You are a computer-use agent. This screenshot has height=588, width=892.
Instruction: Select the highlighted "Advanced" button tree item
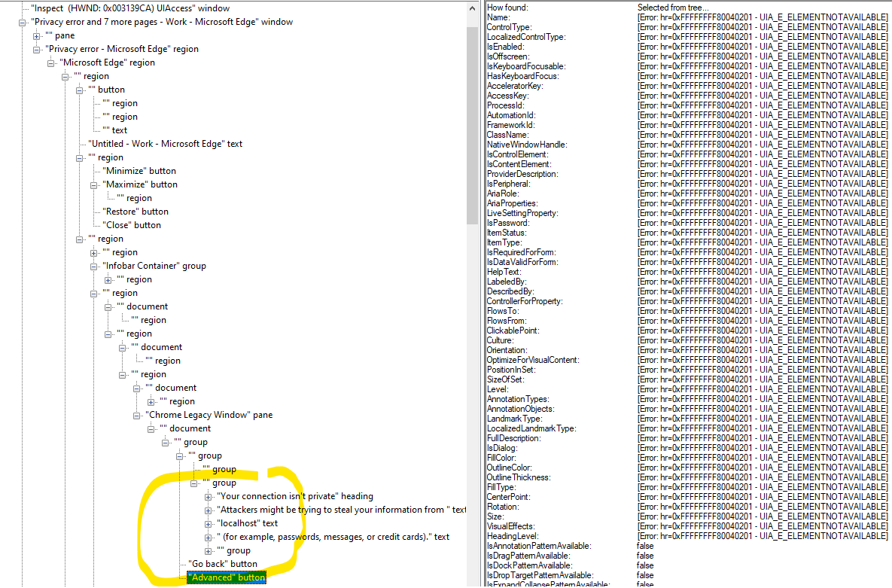pos(227,578)
